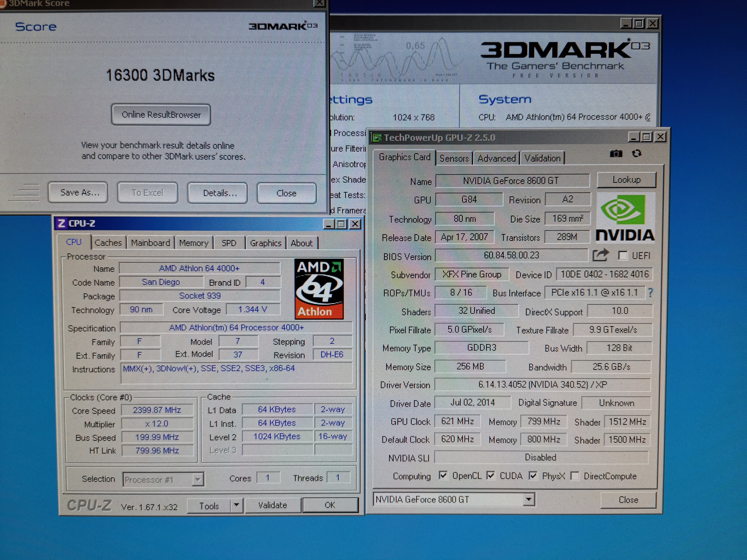
Task: Click the CPU-Z title bar icon
Action: 61,223
